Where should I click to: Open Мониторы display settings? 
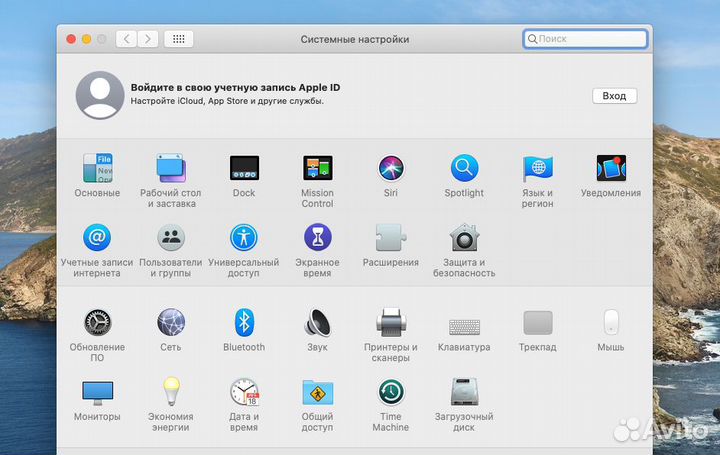point(97,393)
